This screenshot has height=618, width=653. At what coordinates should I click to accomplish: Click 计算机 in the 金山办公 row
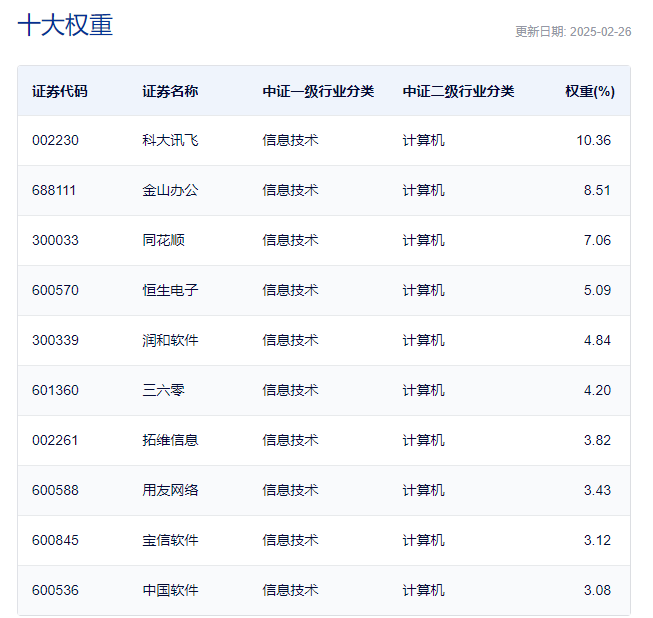click(423, 190)
